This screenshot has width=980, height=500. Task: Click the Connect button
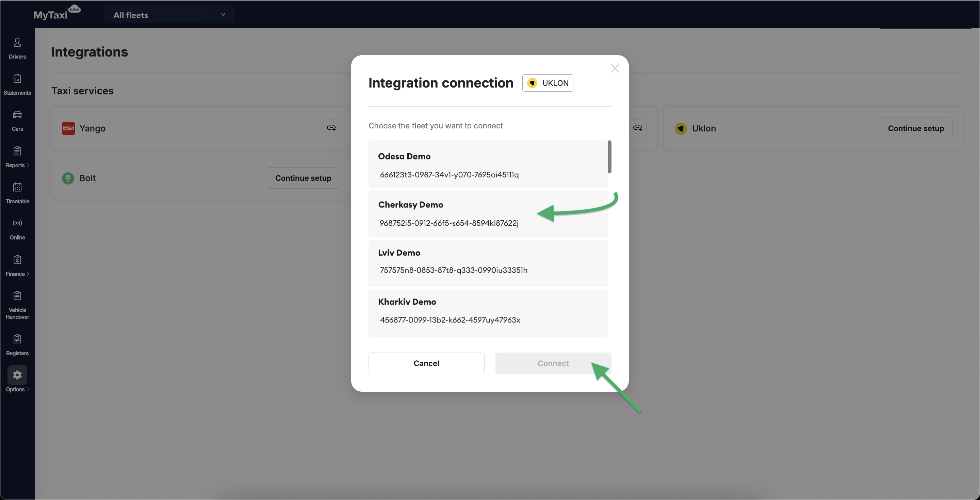[553, 363]
